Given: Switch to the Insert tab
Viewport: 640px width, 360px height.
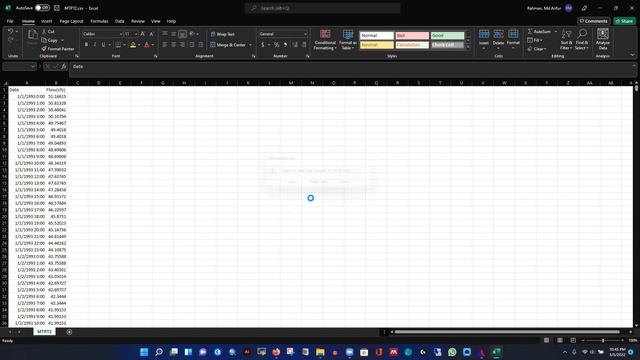Looking at the screenshot, I should tap(47, 21).
